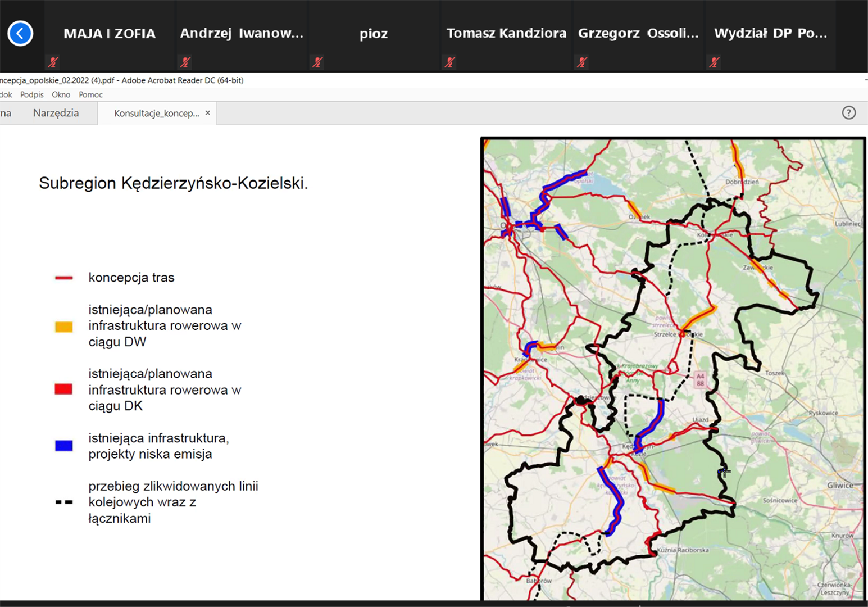Open the Acrobat help question mark icon
Screen dimensions: 868x607
(848, 113)
